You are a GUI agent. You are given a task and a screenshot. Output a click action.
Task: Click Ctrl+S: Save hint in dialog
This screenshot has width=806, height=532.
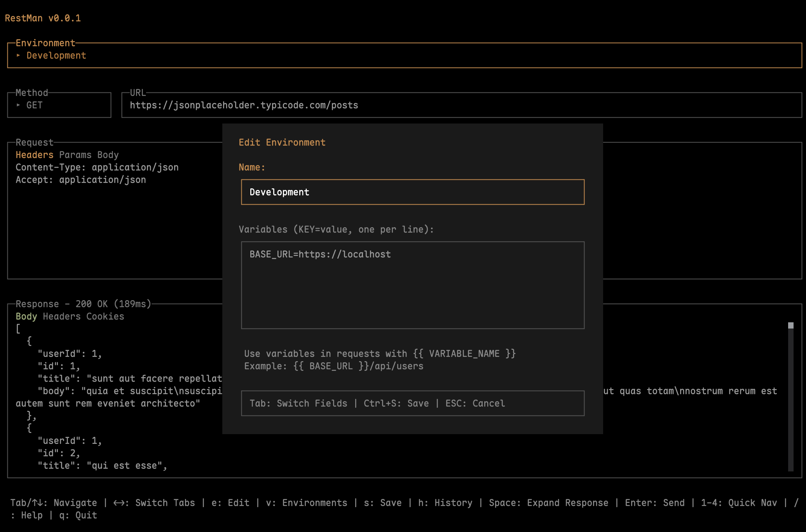point(396,403)
